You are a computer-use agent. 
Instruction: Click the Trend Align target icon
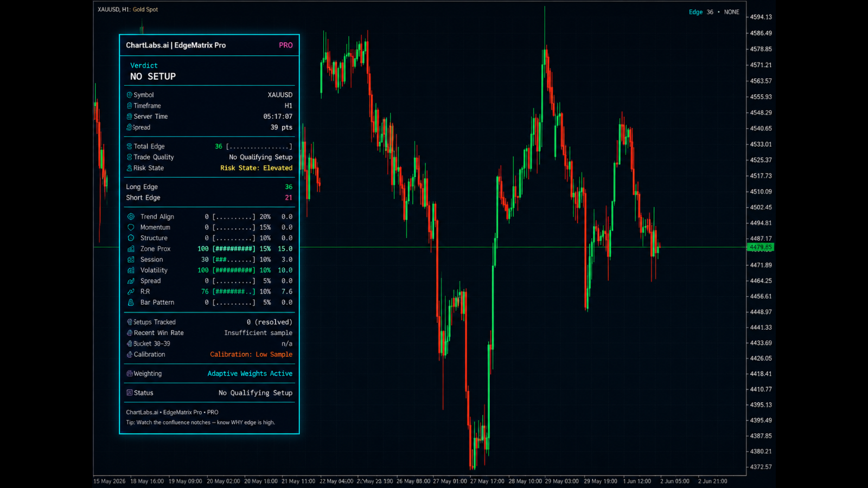pos(131,216)
